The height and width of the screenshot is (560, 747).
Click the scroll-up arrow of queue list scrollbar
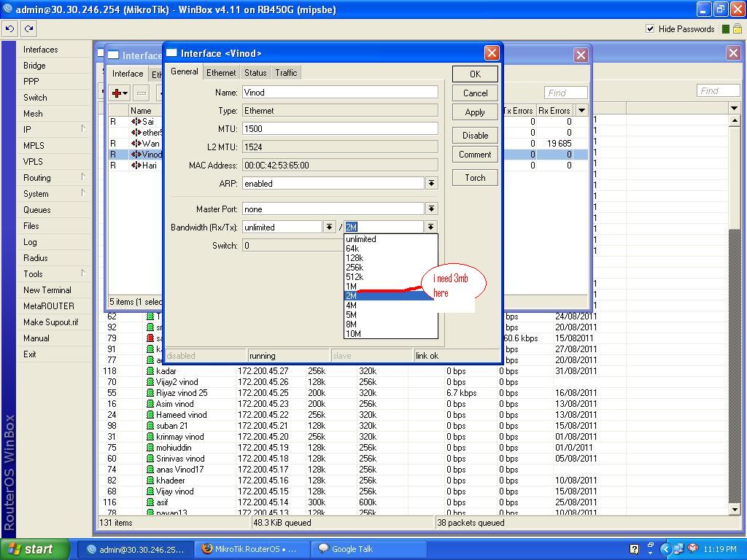(x=734, y=121)
